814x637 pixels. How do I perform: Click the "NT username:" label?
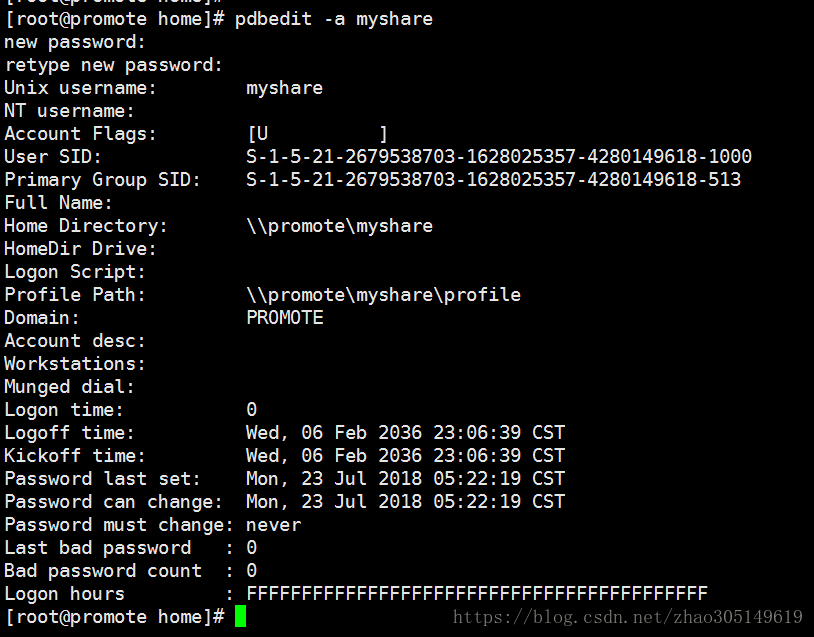[x=70, y=111]
